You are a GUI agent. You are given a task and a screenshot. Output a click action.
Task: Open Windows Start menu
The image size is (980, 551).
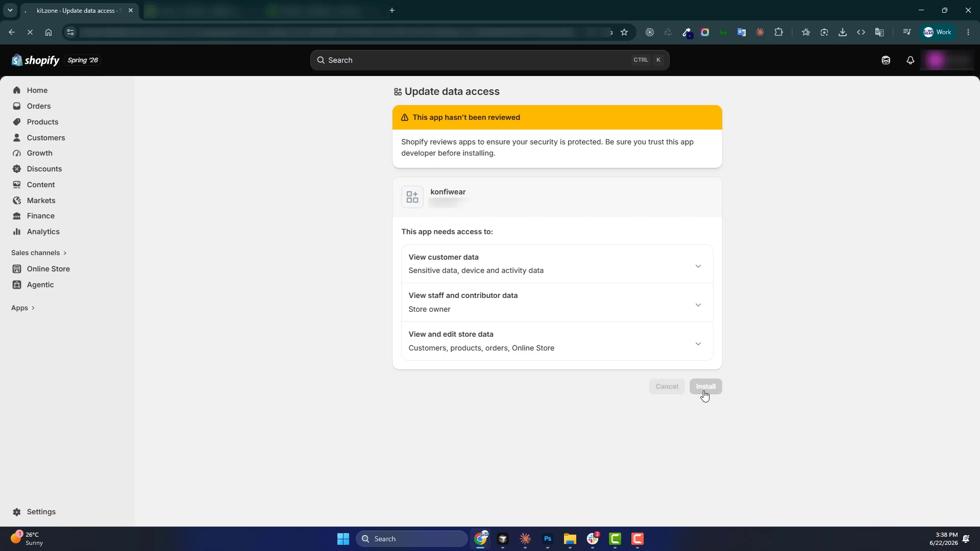pyautogui.click(x=343, y=539)
